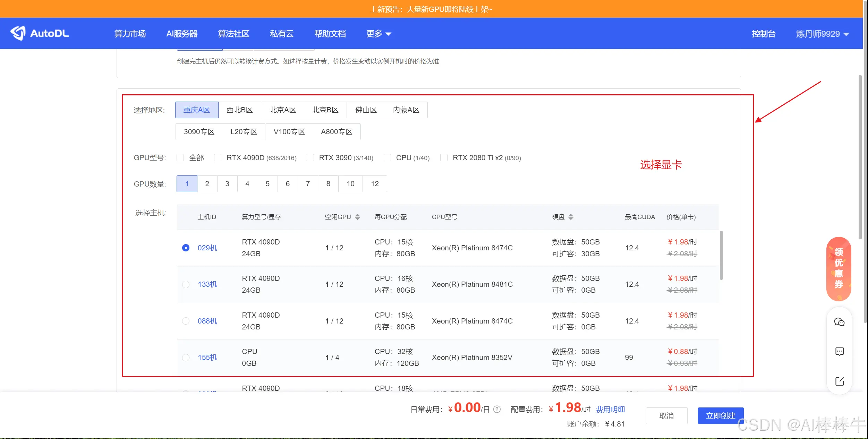The image size is (868, 439).
Task: Open the coupon claim red badge
Action: tap(839, 269)
